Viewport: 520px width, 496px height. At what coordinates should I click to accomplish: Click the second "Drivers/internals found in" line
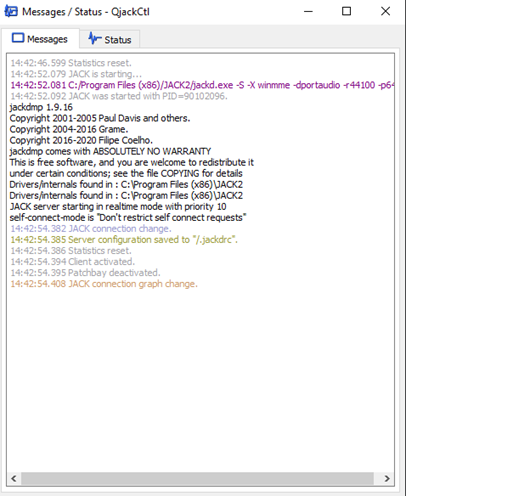pos(126,195)
